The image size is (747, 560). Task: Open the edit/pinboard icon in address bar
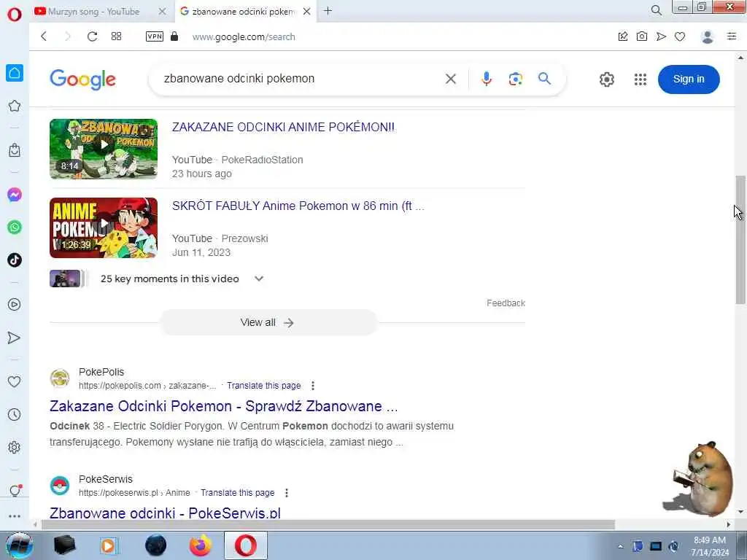pyautogui.click(x=623, y=36)
